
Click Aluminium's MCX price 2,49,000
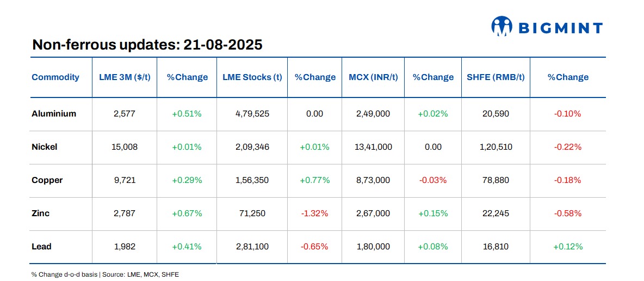pos(373,114)
